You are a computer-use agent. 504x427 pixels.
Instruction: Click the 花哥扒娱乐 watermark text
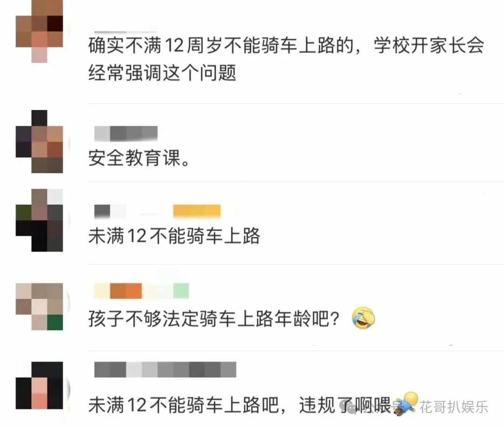tap(454, 407)
